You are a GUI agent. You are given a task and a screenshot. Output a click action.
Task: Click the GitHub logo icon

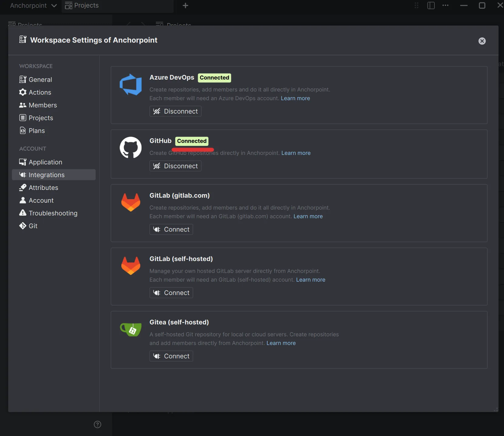(x=130, y=148)
